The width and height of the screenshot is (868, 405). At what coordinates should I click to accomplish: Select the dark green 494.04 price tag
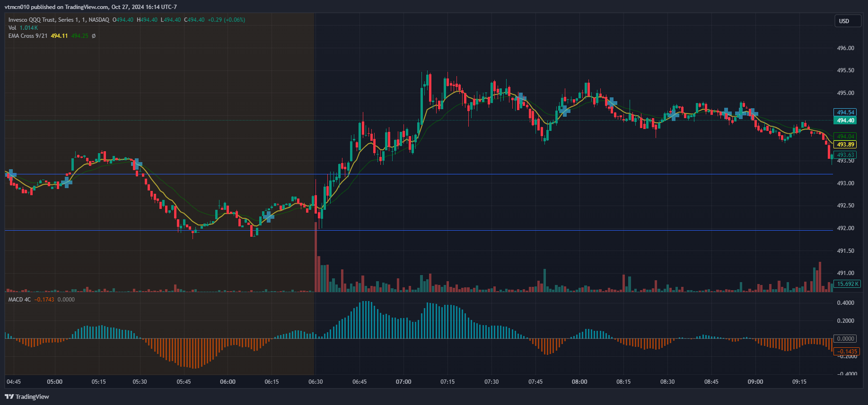pos(845,137)
